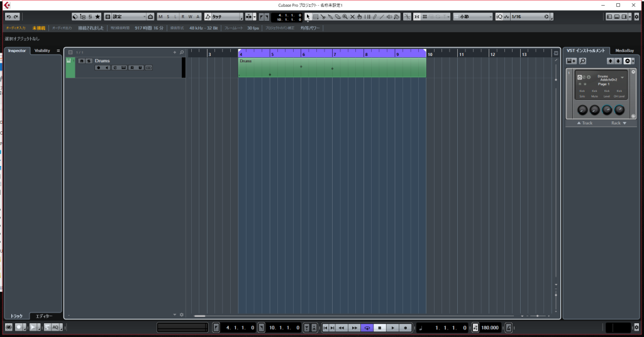Open the snap type dropdown arrow
This screenshot has width=644, height=337.
(448, 17)
